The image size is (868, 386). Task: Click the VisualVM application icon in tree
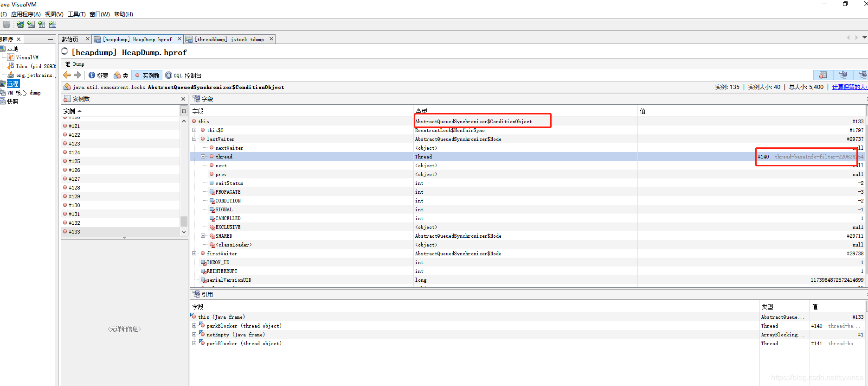click(x=11, y=57)
